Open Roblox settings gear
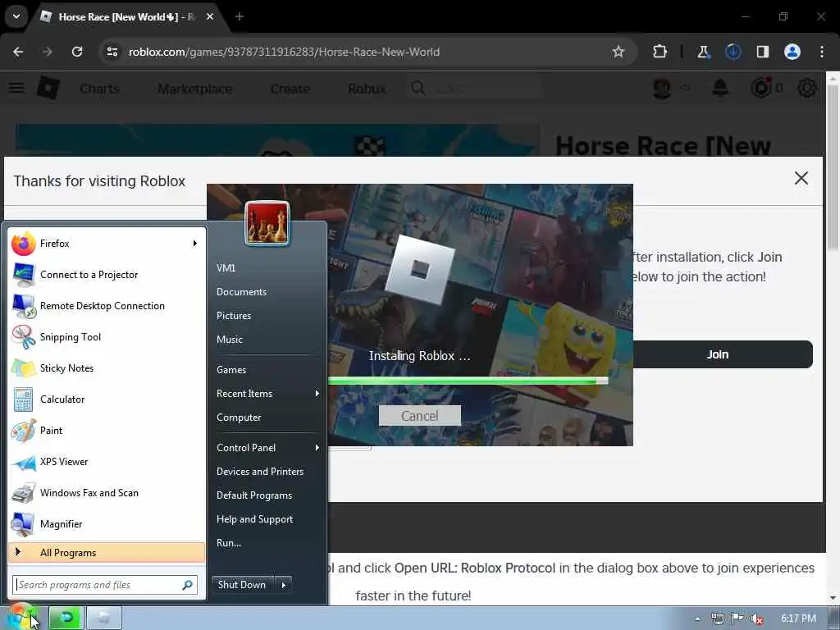 [x=807, y=87]
